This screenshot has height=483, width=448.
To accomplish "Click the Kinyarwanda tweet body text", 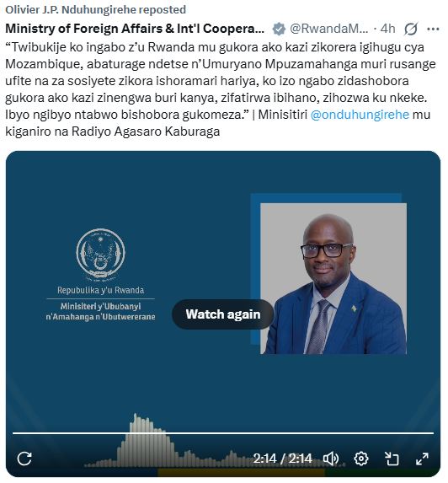I will 221,89.
